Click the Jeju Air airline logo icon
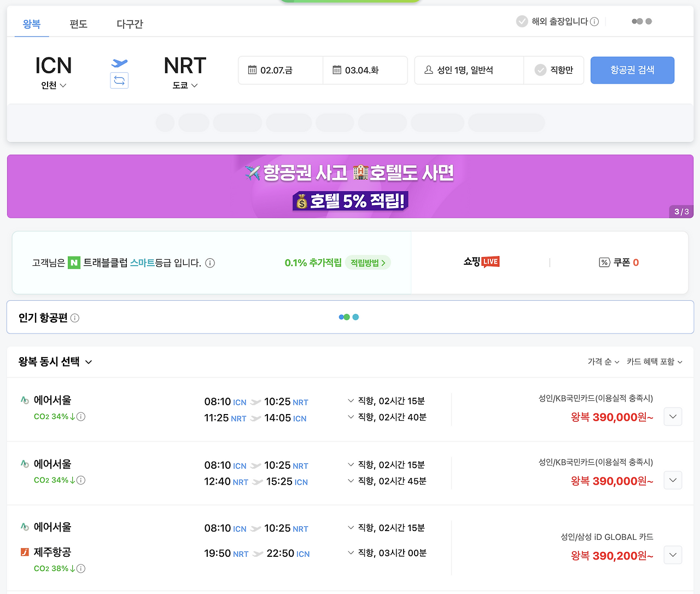The width and height of the screenshot is (700, 594). tap(25, 552)
